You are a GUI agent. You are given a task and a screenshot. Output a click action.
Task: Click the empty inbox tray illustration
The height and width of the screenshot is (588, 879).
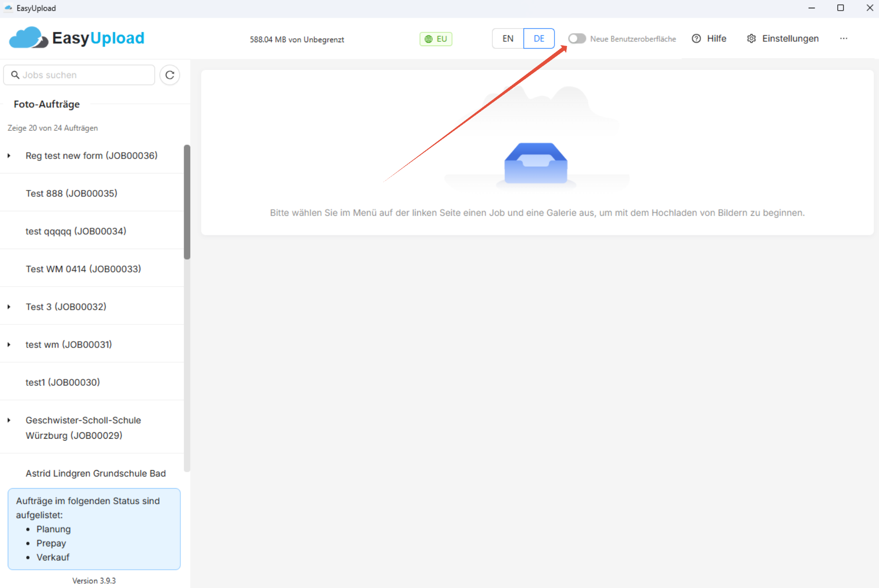click(536, 163)
